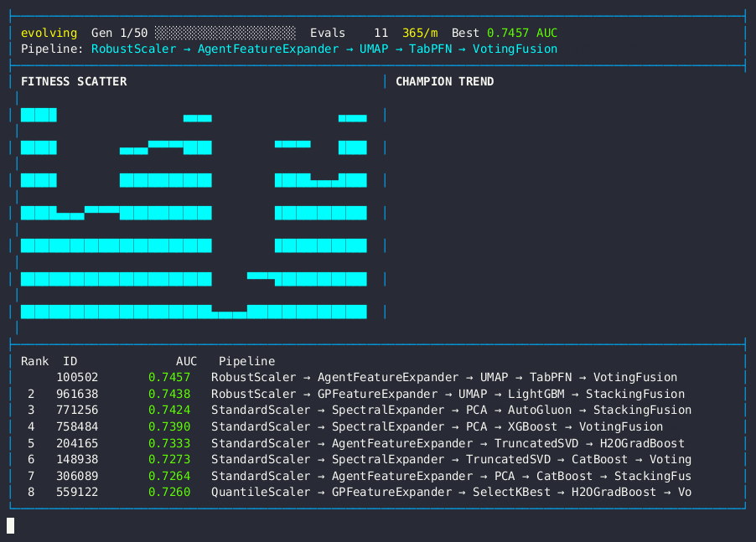
Task: Click the 'AUC' column header
Action: (x=187, y=361)
